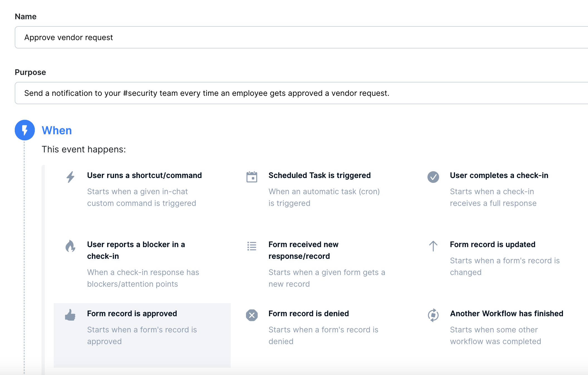Image resolution: width=588 pixels, height=375 pixels.
Task: Click 'Starts when a form's record is changed' text
Action: point(505,266)
